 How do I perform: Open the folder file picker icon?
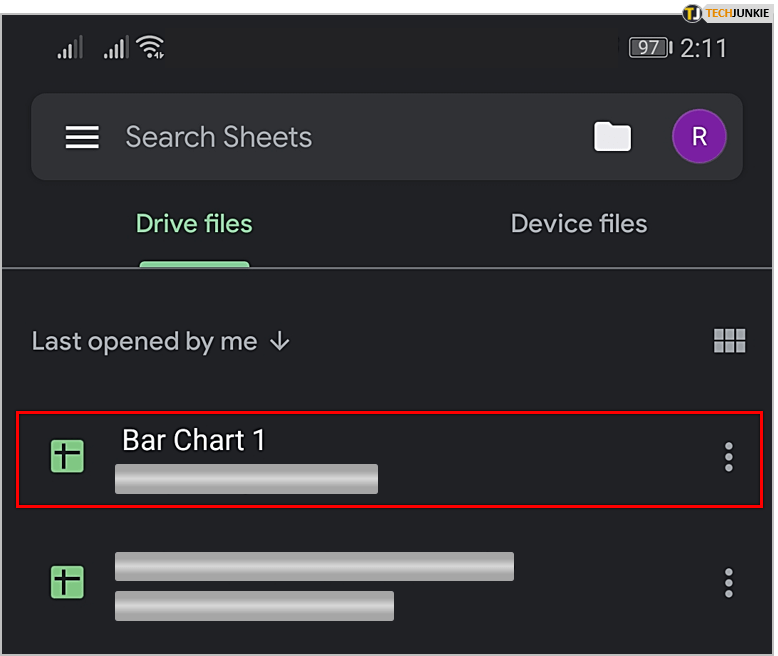612,137
